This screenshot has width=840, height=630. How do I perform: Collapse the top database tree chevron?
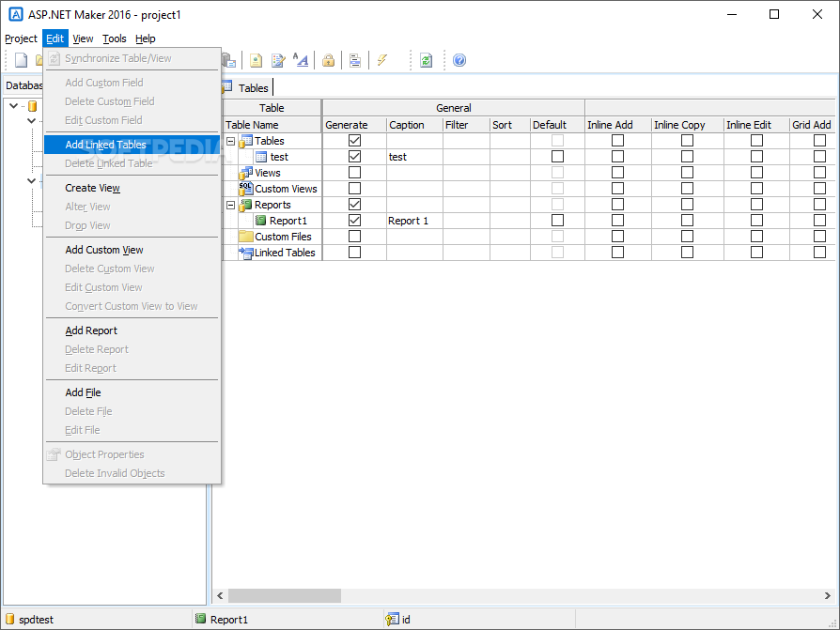coord(14,106)
